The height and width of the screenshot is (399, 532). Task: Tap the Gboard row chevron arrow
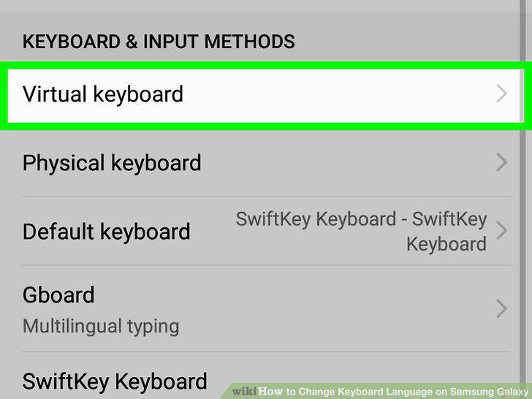(x=501, y=308)
